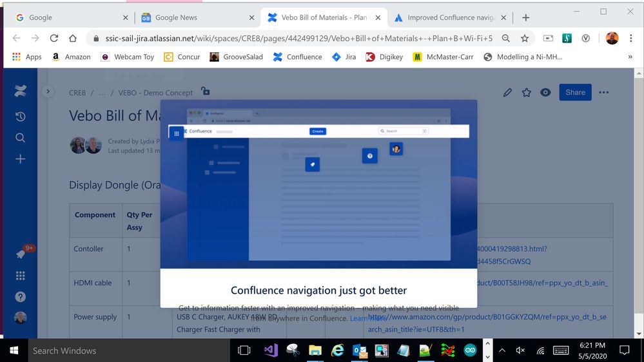Screen dimensions: 644x362
Task: Open a new browser tab
Action: pyautogui.click(x=526, y=17)
